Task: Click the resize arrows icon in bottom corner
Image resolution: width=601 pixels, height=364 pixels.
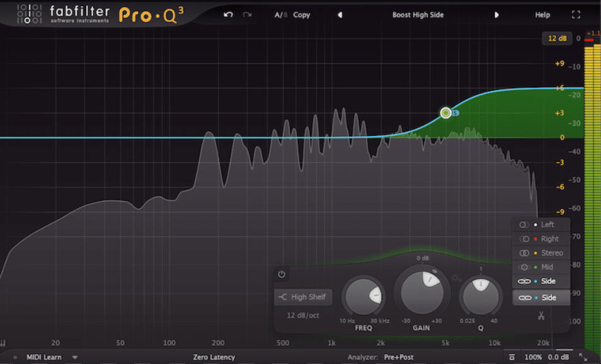Action: tap(583, 357)
